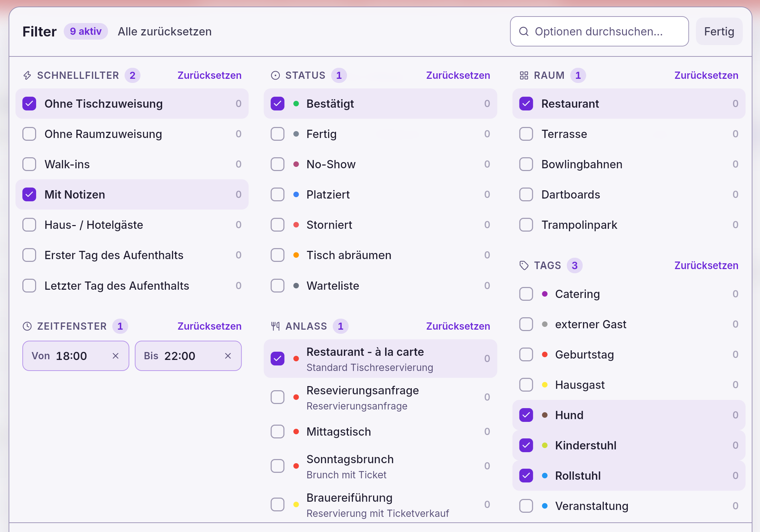This screenshot has height=532, width=760.
Task: Uncheck the Restaurant room filter
Action: (x=526, y=104)
